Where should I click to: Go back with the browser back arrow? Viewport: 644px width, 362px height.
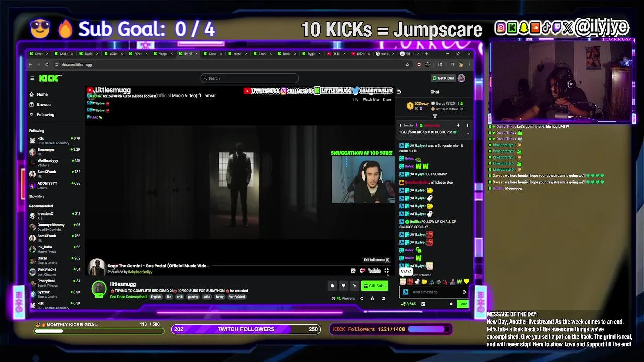(x=30, y=64)
